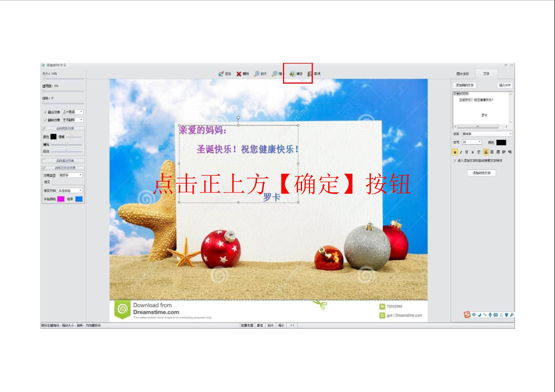Set text alignment to right
The width and height of the screenshot is (555, 392).
498,152
